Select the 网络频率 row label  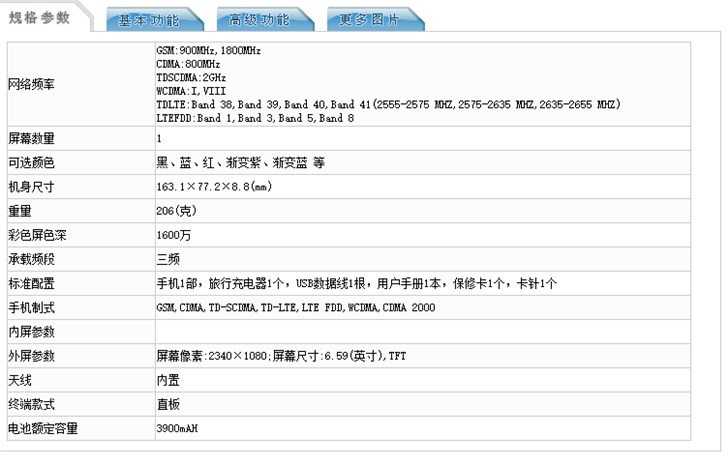tap(31, 85)
